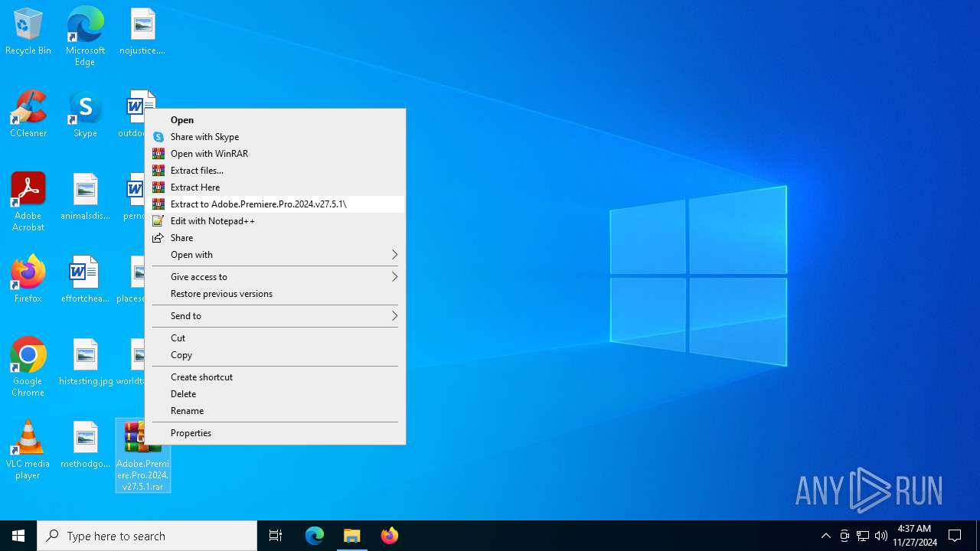Image resolution: width=980 pixels, height=551 pixels.
Task: Click the volume speaker tray icon
Action: (x=881, y=536)
